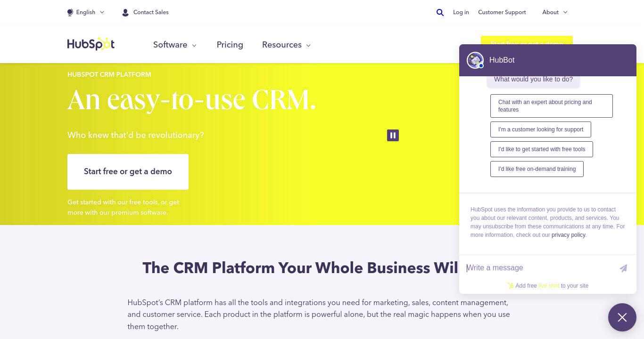644x339 pixels.
Task: Expand the Software menu
Action: tap(175, 45)
